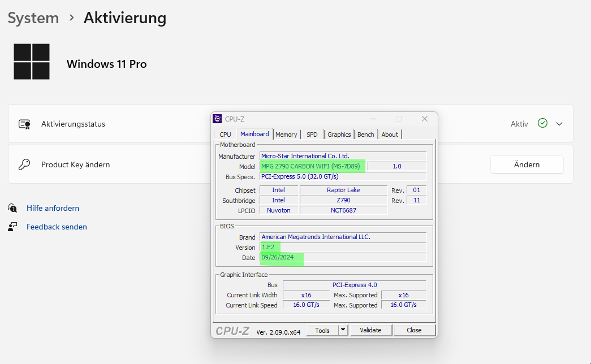Go to the Bench tab

365,135
